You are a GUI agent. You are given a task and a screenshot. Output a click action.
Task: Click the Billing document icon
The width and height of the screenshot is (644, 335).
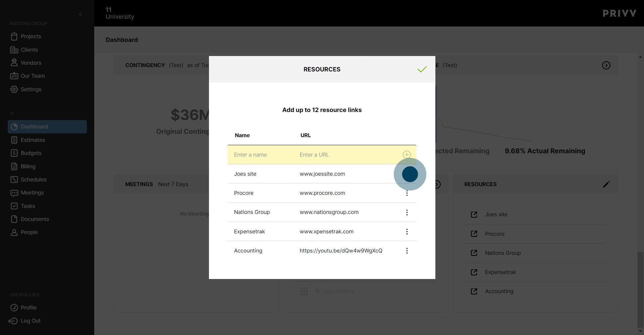(x=14, y=166)
